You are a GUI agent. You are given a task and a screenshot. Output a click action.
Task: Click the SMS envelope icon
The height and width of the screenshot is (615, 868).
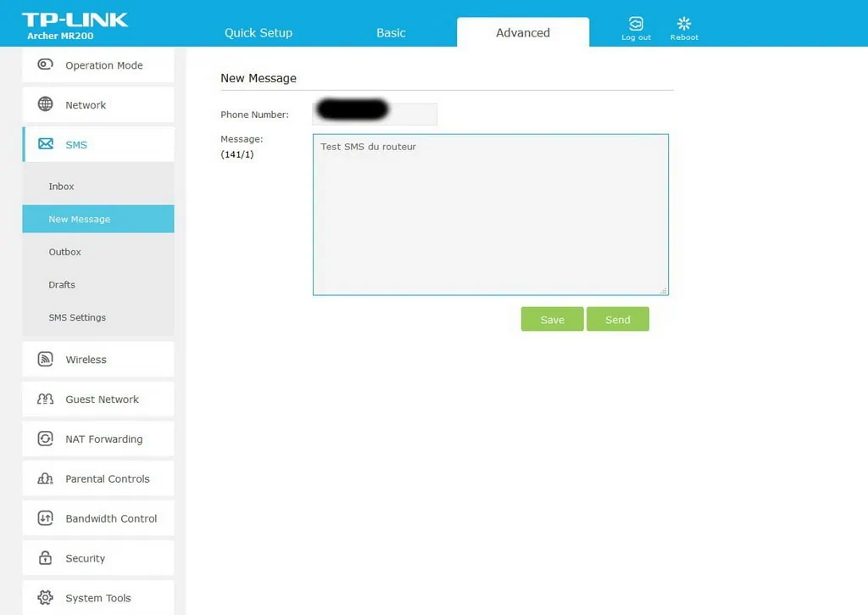tap(46, 144)
